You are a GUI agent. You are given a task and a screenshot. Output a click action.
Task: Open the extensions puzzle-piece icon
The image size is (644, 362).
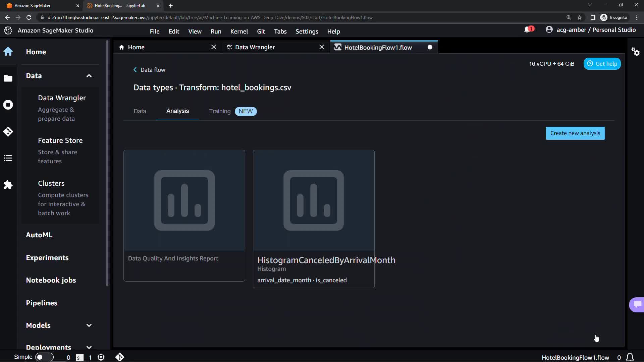(8, 185)
